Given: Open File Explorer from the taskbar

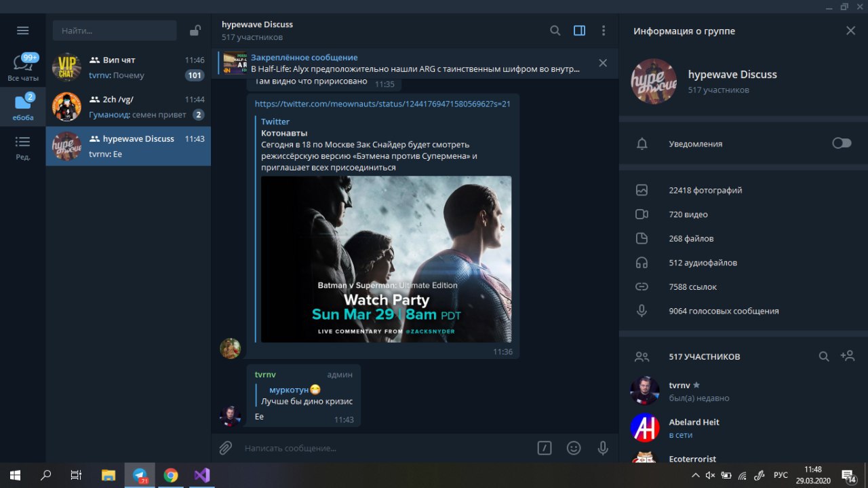Looking at the screenshot, I should (x=108, y=475).
